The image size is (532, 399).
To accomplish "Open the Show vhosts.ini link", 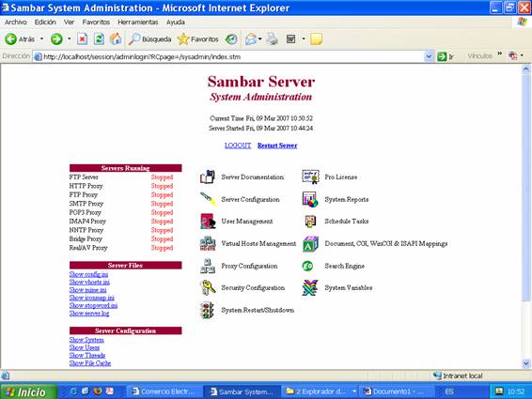I will pyautogui.click(x=89, y=282).
